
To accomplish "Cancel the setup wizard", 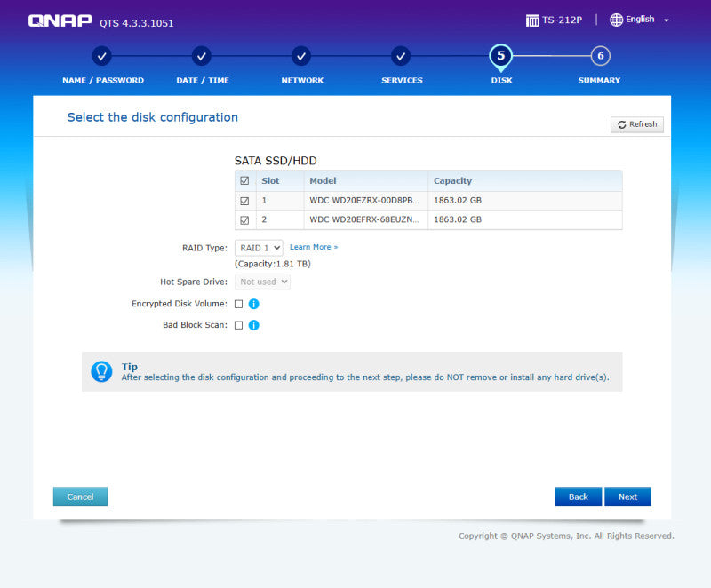I will point(80,497).
